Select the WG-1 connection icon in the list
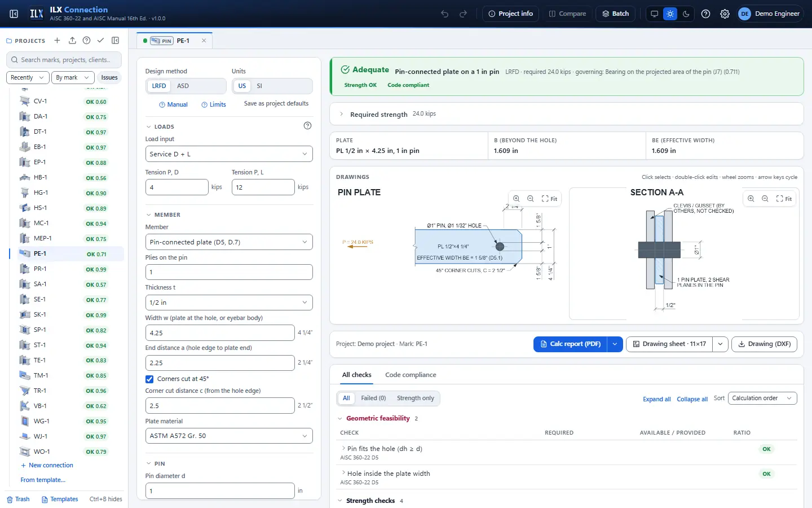Screen dimensions: 812x508 pyautogui.click(x=24, y=421)
